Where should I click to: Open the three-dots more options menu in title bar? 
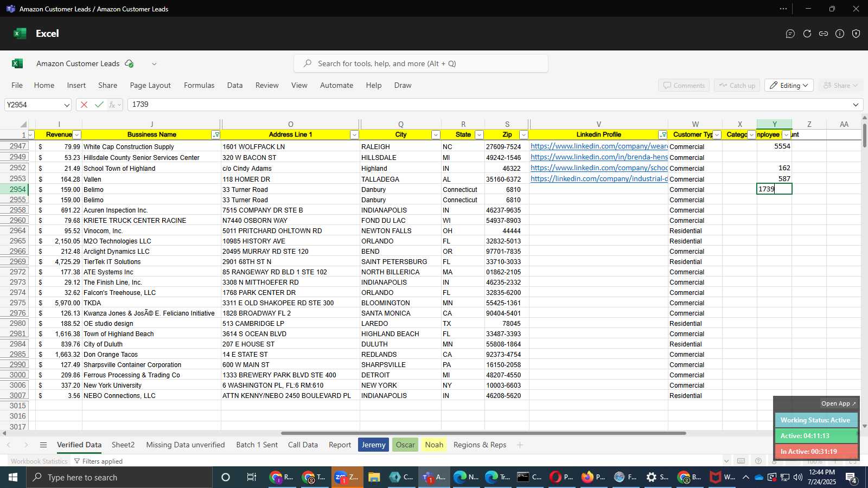click(783, 9)
